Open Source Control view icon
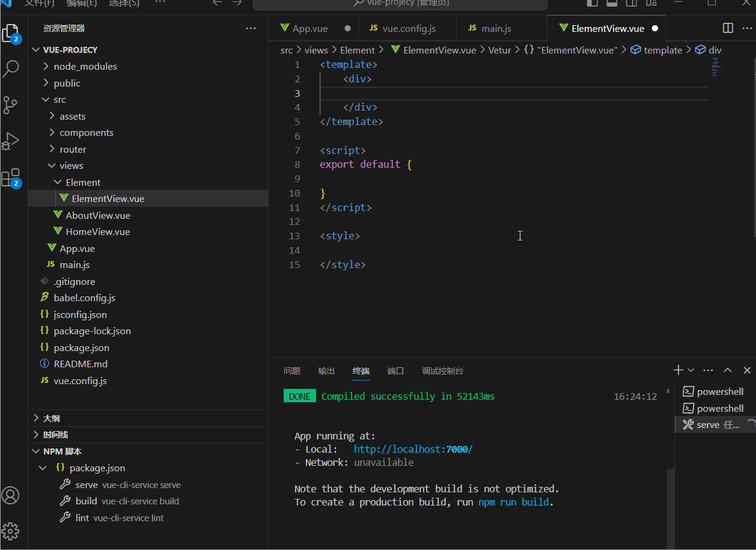 (x=11, y=105)
